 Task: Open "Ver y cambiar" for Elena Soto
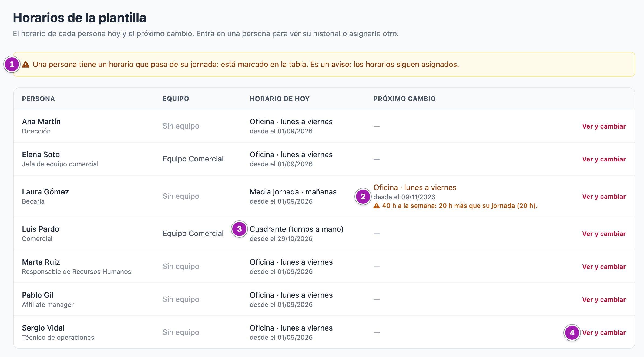(604, 159)
